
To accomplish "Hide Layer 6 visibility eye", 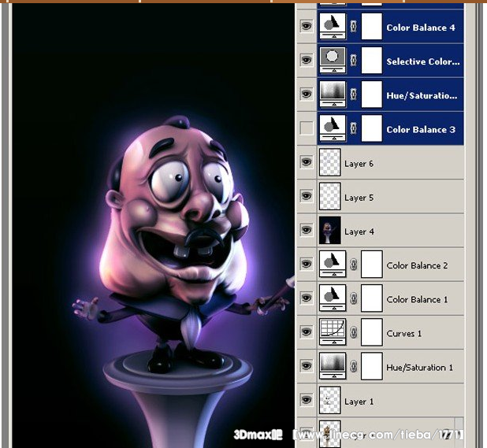I will (x=307, y=162).
